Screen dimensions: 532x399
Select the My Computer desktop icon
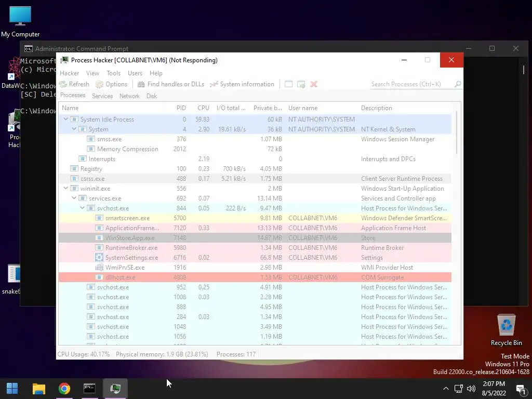20,21
